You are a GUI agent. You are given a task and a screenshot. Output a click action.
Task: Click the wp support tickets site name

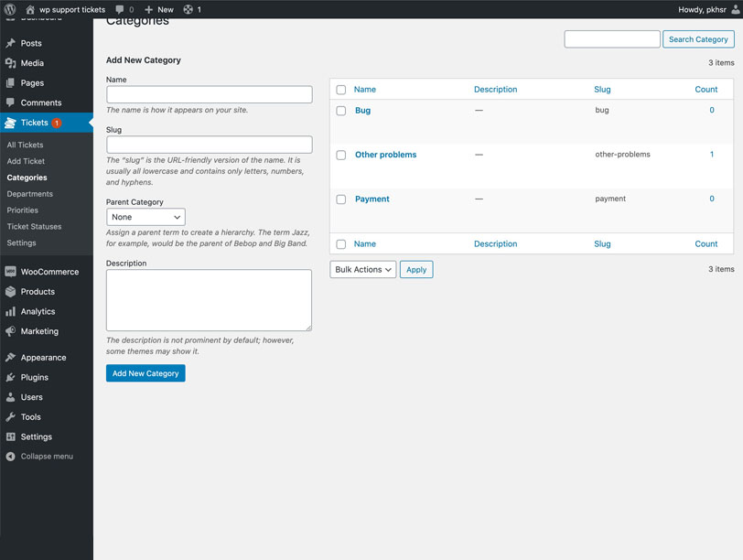(72, 9)
